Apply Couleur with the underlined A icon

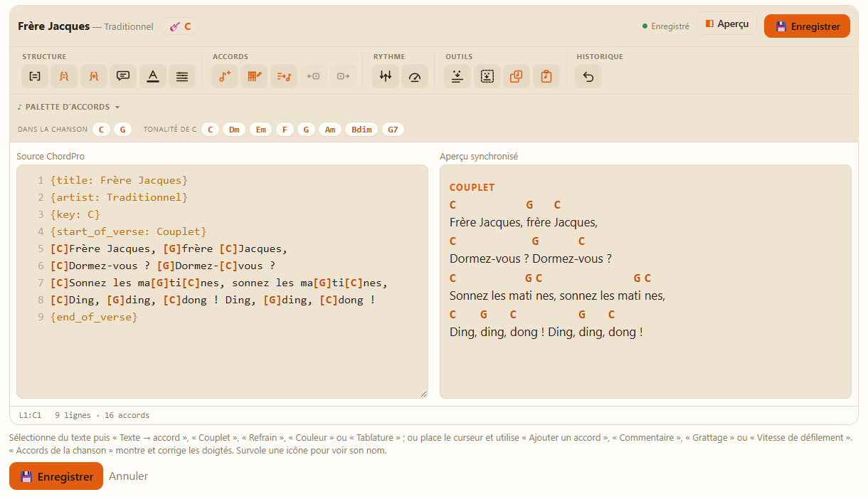pos(152,76)
